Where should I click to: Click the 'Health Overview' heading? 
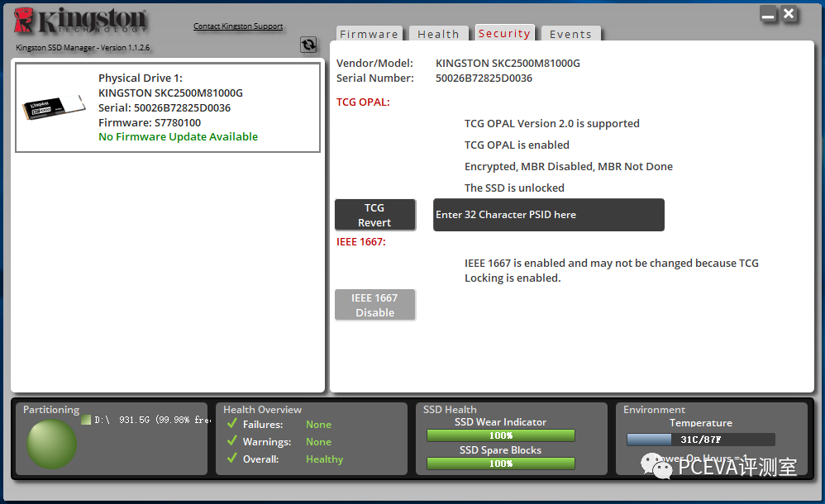(262, 409)
